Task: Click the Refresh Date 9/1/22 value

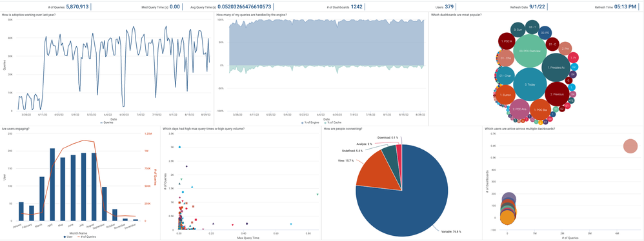Action: click(537, 6)
